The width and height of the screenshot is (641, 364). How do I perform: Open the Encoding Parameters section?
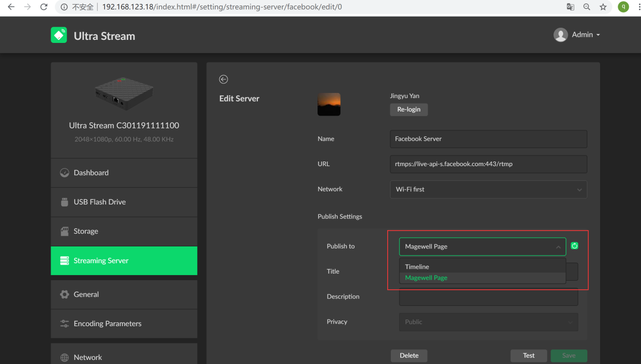pos(124,324)
